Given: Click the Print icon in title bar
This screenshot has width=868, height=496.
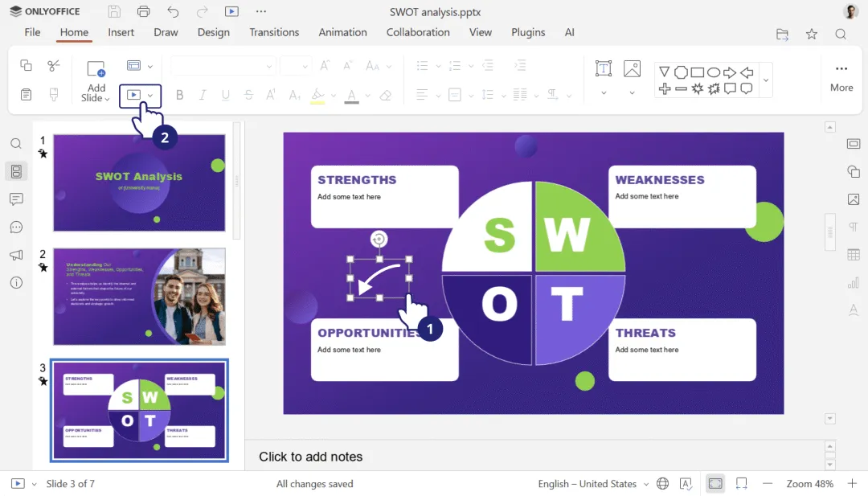Looking at the screenshot, I should click(143, 11).
